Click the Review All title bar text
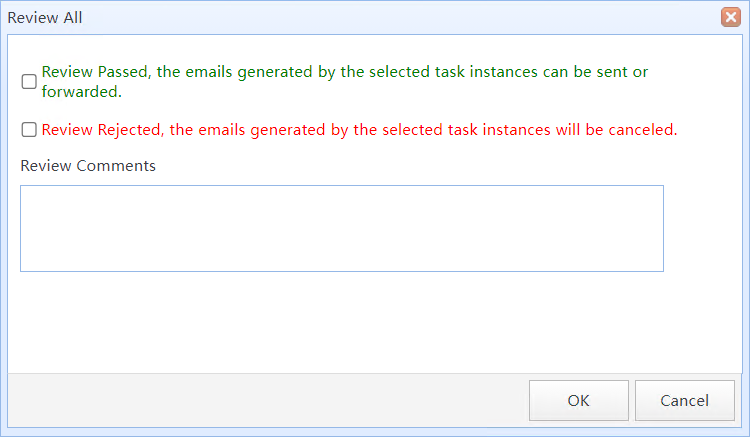This screenshot has height=437, width=750. point(45,18)
